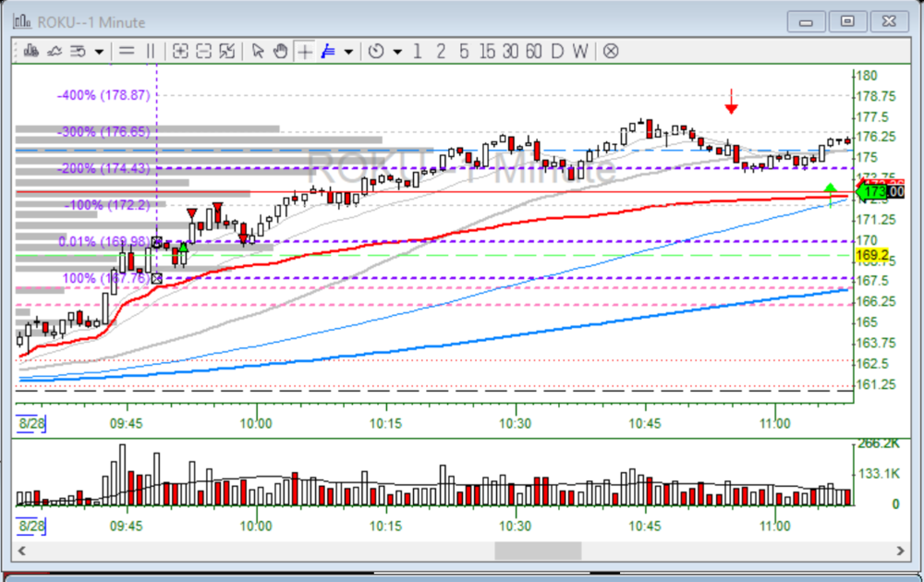Select the W weekly timeframe button
The height and width of the screenshot is (582, 924).
coord(579,52)
